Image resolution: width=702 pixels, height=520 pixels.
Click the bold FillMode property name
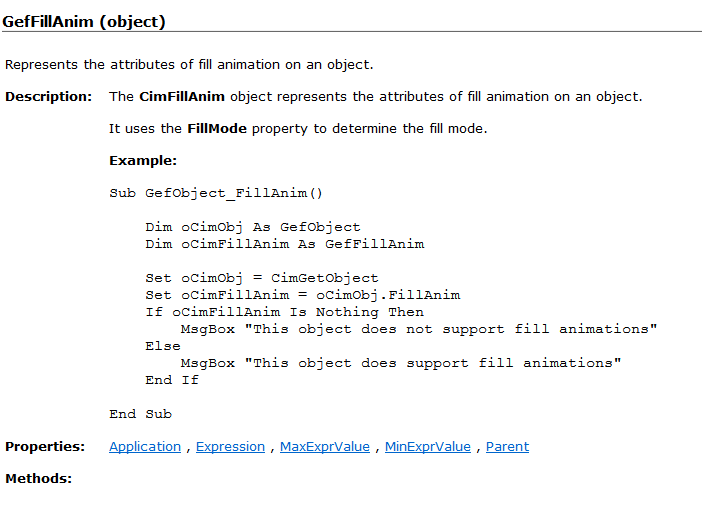pyautogui.click(x=217, y=129)
